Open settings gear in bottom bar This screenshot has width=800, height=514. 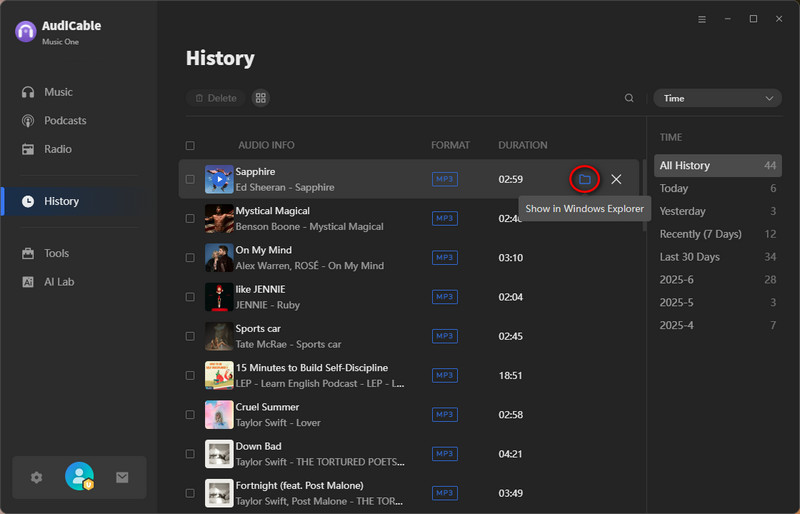coord(36,477)
